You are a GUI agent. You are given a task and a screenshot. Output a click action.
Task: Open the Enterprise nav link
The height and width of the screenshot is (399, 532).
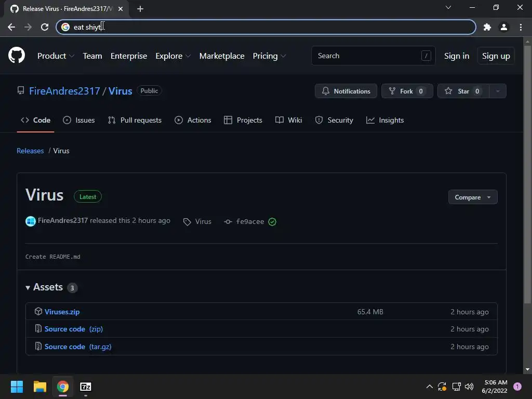(129, 56)
